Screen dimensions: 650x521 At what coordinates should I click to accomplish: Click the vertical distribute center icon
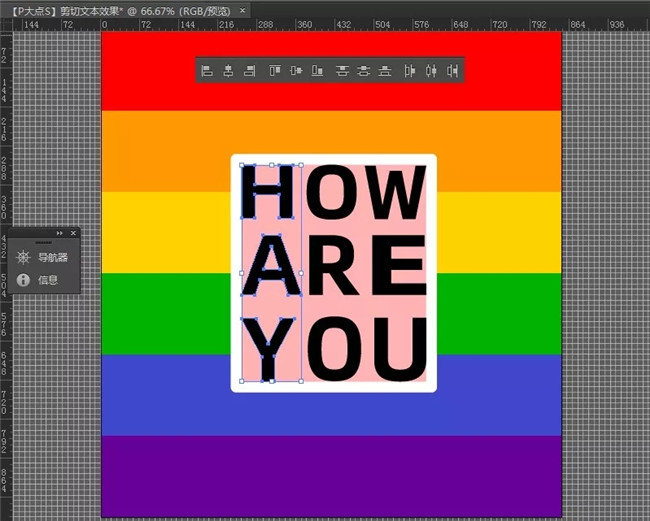click(364, 71)
